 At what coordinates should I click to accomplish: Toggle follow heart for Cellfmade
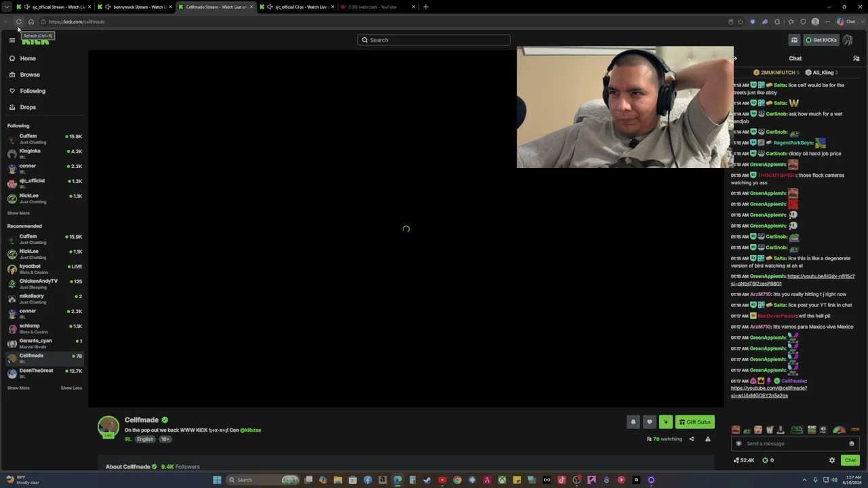[x=650, y=422]
